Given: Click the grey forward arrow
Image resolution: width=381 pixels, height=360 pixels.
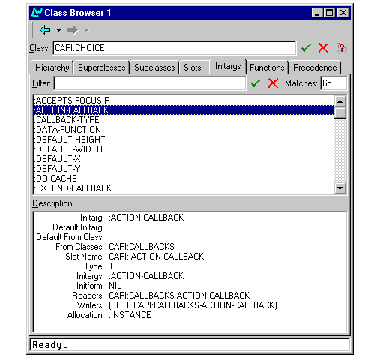Looking at the screenshot, I should [x=72, y=31].
